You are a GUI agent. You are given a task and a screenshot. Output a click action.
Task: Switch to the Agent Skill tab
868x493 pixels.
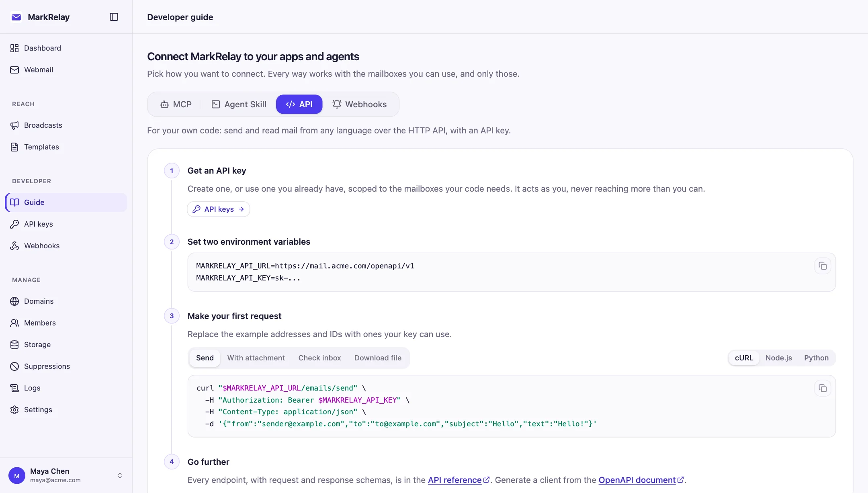[239, 104]
